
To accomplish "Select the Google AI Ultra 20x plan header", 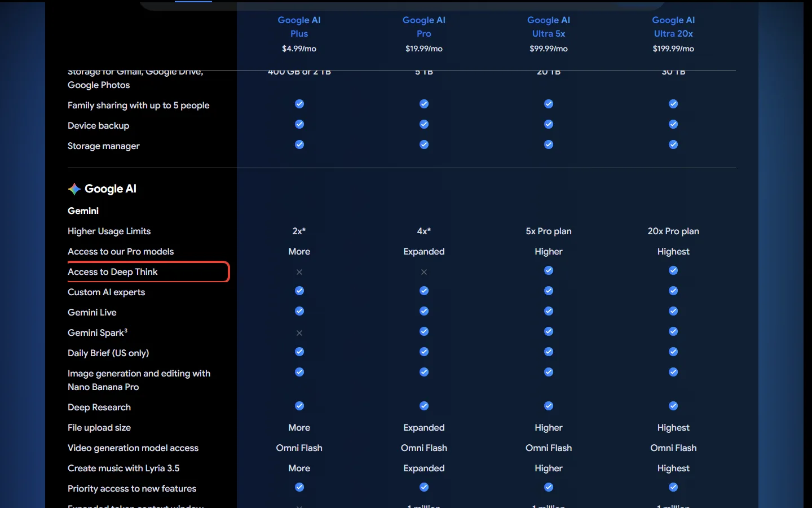I will pos(673,27).
